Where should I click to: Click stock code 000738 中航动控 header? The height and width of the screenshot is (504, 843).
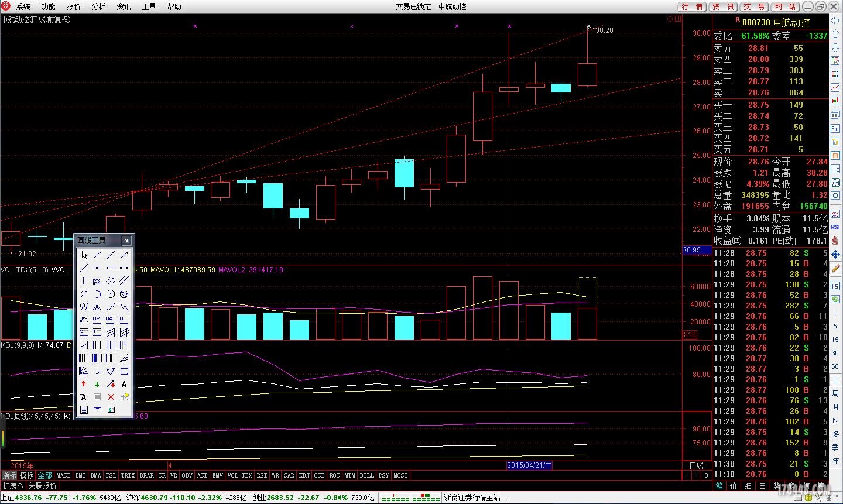(776, 22)
